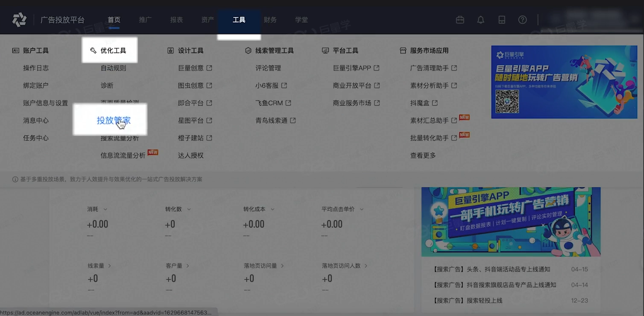Open the help question mark icon
This screenshot has width=644, height=316.
pyautogui.click(x=522, y=20)
